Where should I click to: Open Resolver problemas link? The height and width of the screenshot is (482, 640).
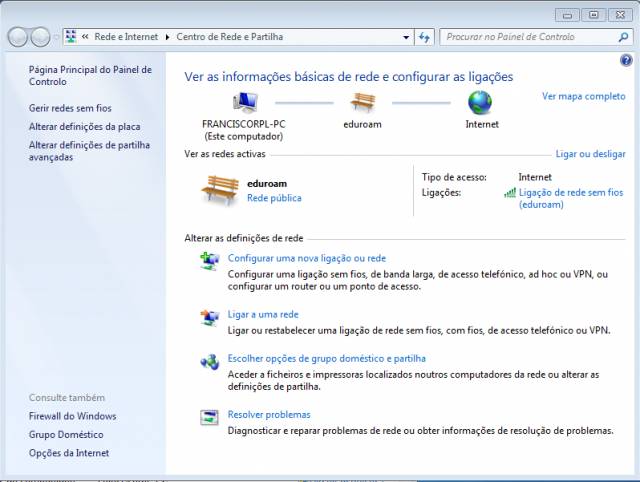click(269, 415)
